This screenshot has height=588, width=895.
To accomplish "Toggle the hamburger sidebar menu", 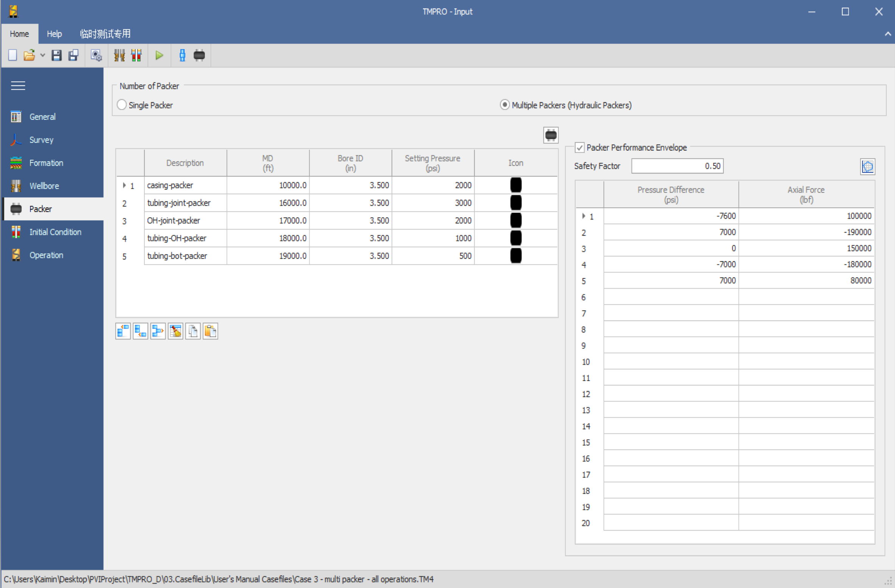I will pos(18,86).
